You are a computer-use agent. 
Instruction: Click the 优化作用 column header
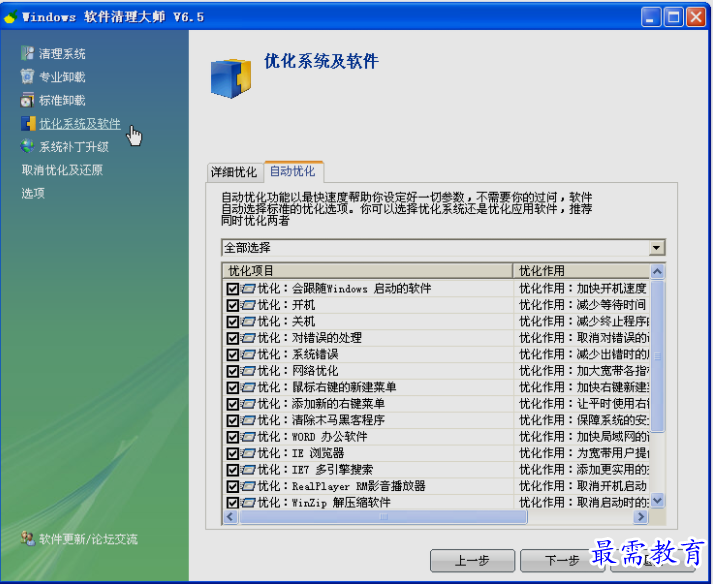(x=582, y=271)
